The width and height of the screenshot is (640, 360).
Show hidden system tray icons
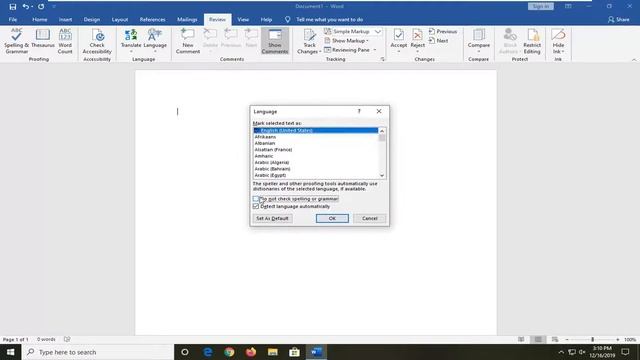tap(561, 352)
